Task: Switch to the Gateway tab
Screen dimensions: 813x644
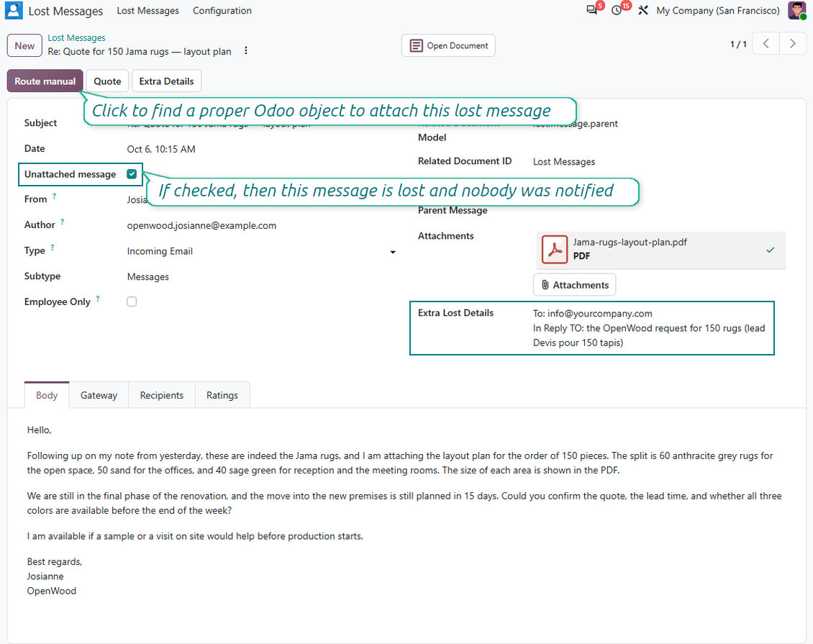Action: tap(99, 395)
